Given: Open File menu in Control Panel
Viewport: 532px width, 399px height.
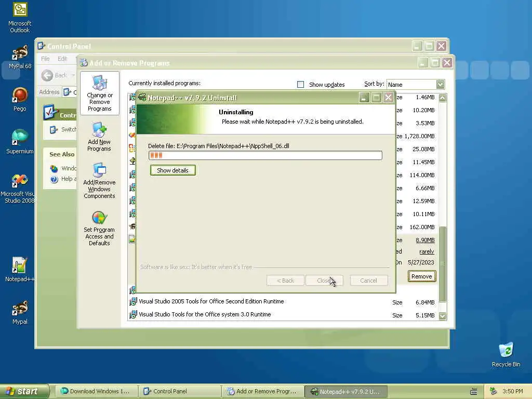Looking at the screenshot, I should tap(45, 59).
